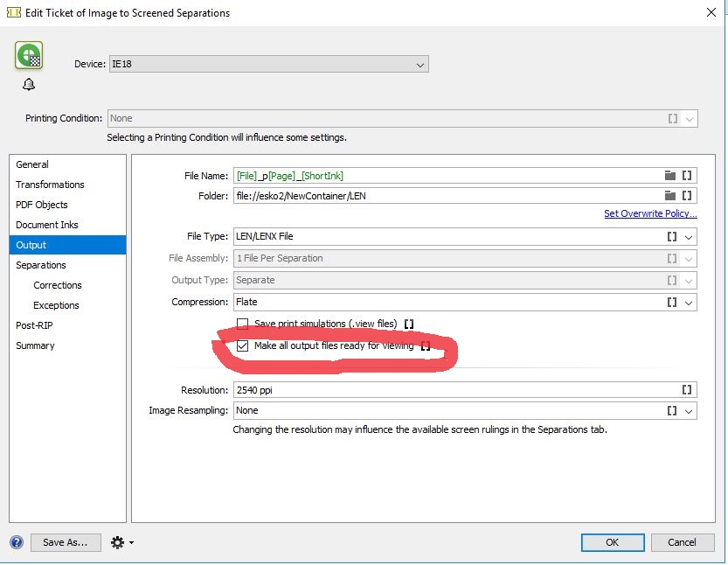Screen dimensions: 728x565
Task: Open the Set Overwrite Policy link
Action: (x=650, y=213)
